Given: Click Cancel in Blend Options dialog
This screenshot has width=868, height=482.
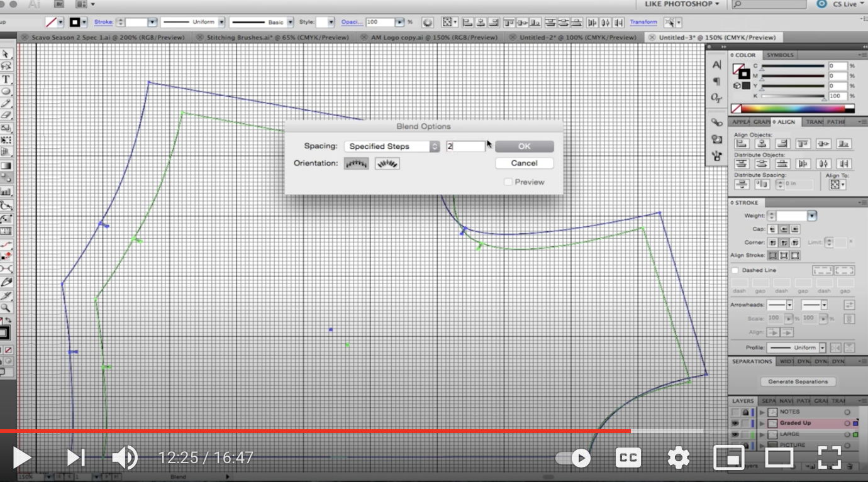Looking at the screenshot, I should [x=525, y=163].
